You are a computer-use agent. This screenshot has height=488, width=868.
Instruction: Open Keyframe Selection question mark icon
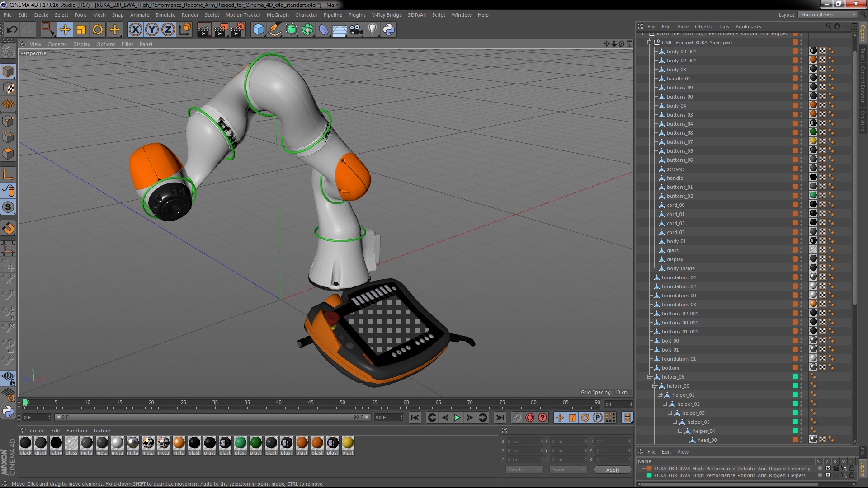[542, 418]
